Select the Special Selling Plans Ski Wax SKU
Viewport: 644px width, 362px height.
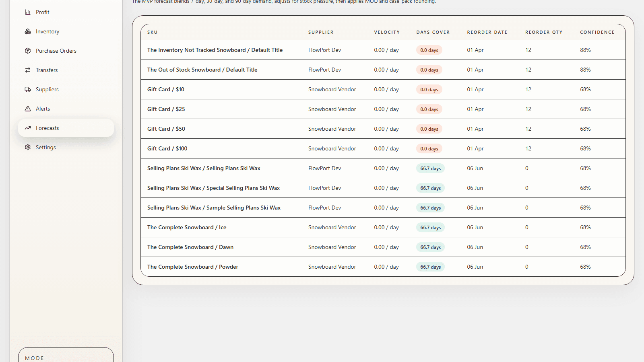coord(213,188)
